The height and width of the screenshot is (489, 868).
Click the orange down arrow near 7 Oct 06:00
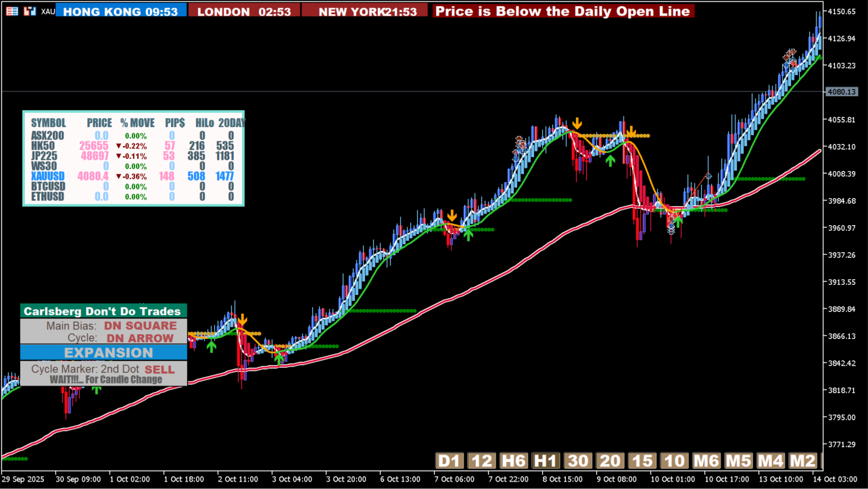[452, 216]
